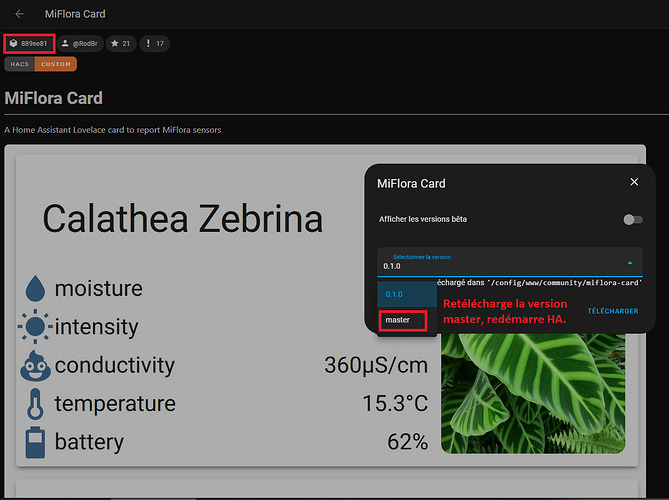
Task: Close the MiFlora Card dialog
Action: pos(634,182)
